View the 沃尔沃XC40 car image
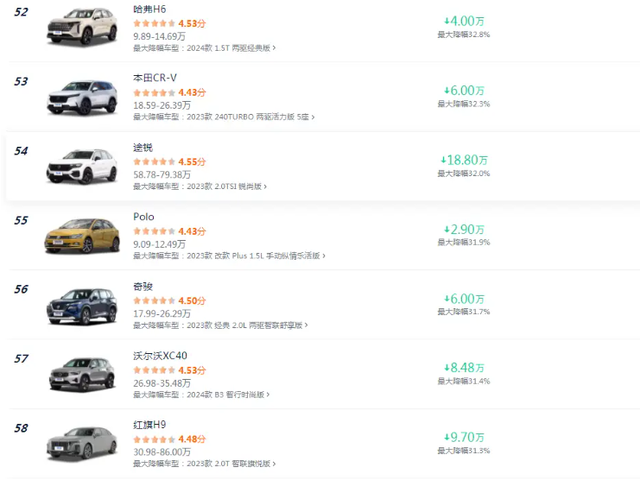 point(82,375)
